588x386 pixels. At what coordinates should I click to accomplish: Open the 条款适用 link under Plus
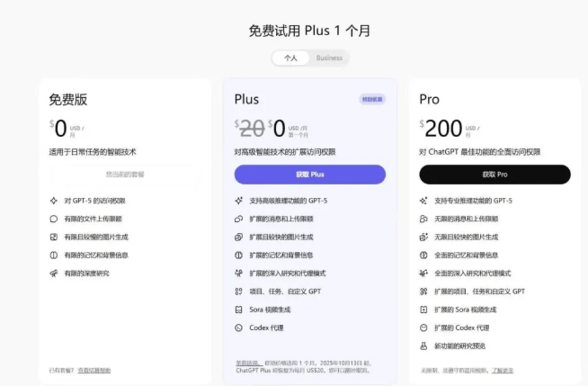249,364
